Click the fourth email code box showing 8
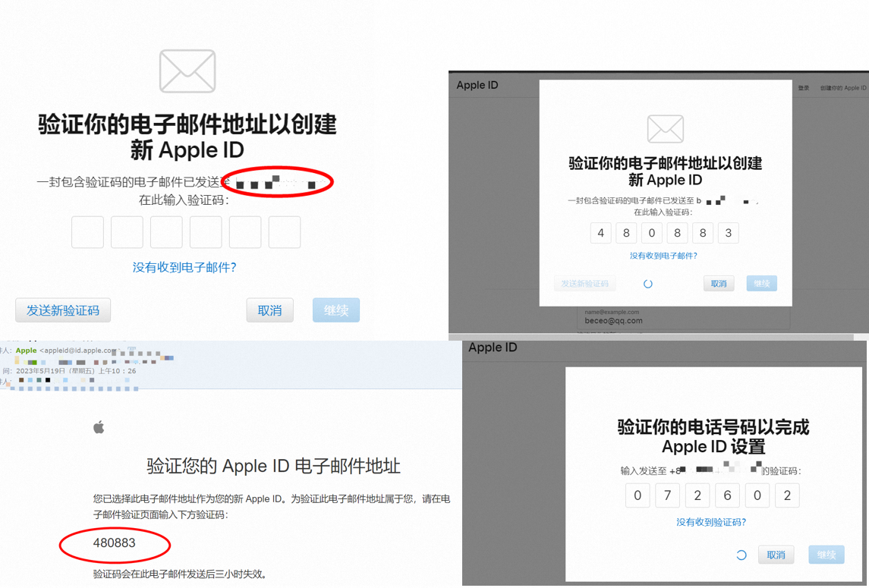The image size is (869, 588). click(677, 234)
